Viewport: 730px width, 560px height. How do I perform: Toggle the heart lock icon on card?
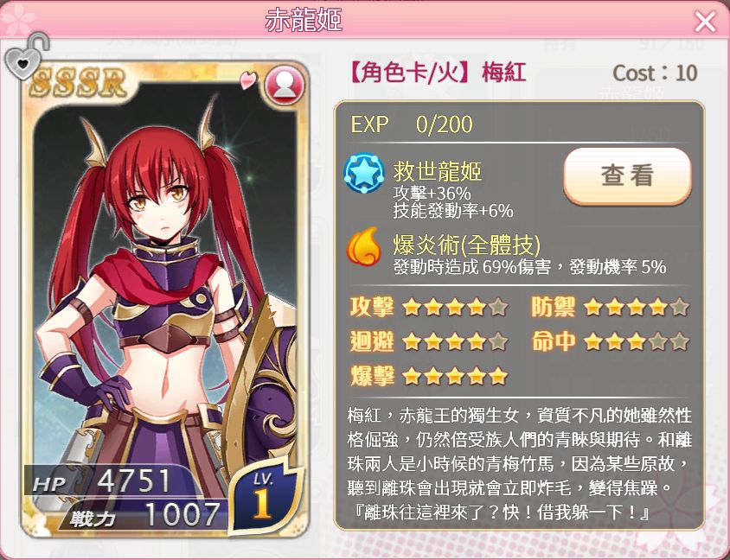tap(27, 56)
